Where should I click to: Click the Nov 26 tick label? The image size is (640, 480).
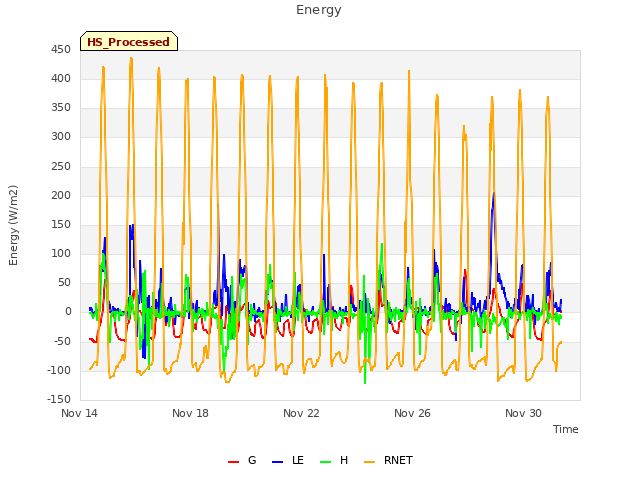pyautogui.click(x=412, y=413)
